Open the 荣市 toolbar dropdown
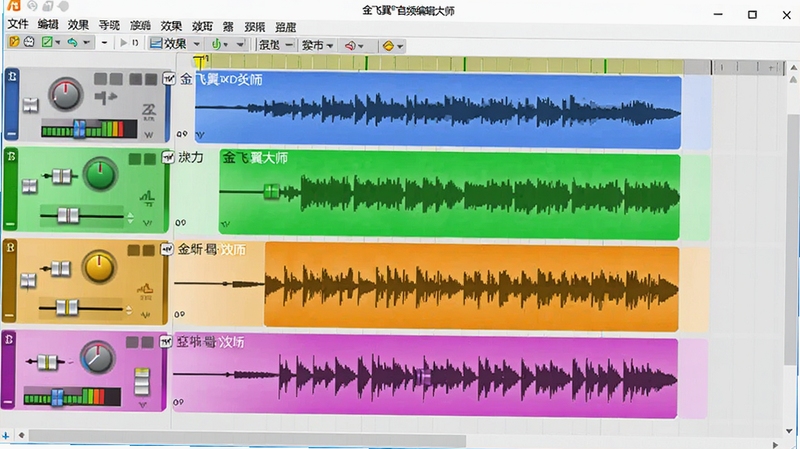Viewport: 800px width, 449px height. 317,45
